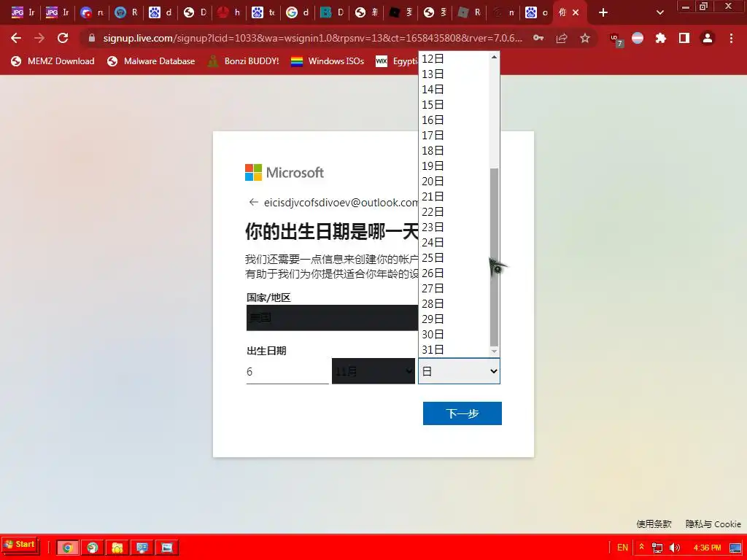This screenshot has height=560, width=747.
Task: Close the active signup tab
Action: [576, 13]
